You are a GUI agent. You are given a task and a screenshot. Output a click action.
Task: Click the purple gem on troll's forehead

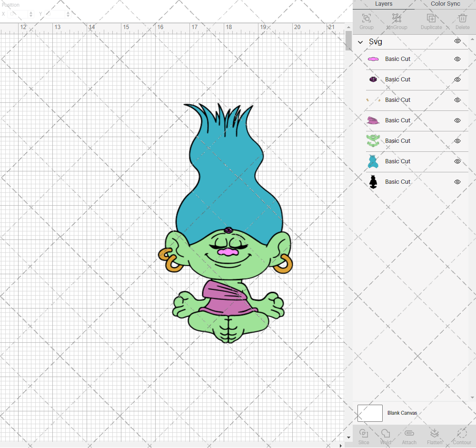[228, 230]
